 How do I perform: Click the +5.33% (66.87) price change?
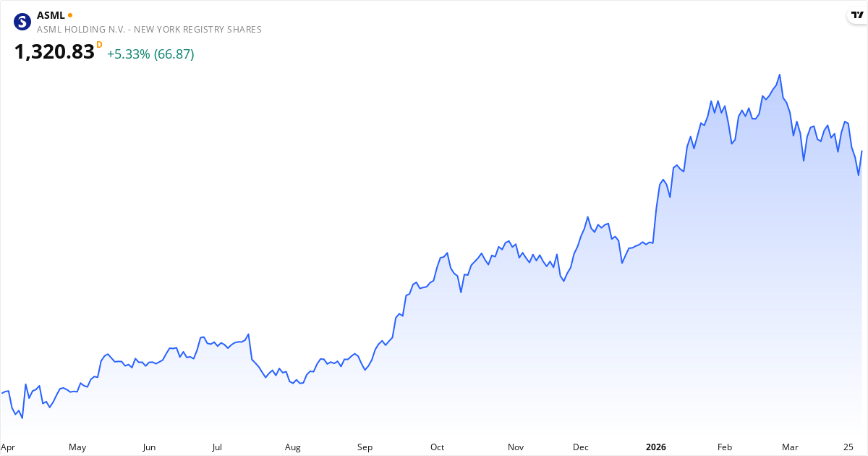[150, 54]
